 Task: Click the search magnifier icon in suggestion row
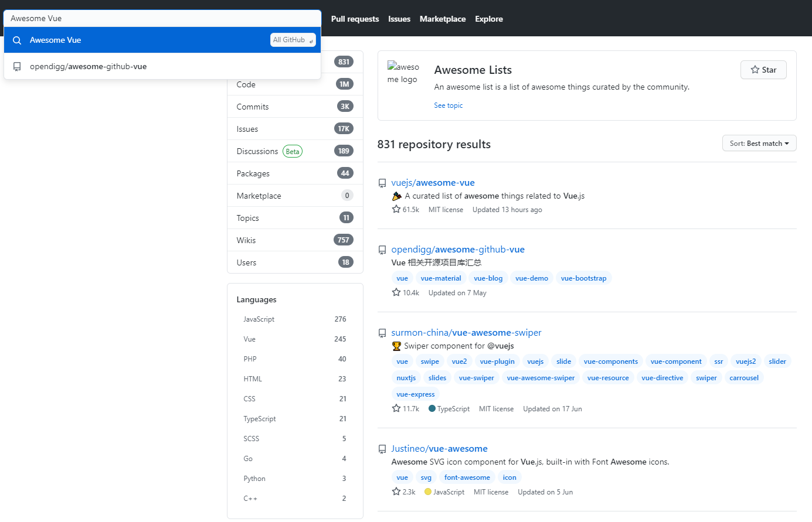(x=17, y=40)
